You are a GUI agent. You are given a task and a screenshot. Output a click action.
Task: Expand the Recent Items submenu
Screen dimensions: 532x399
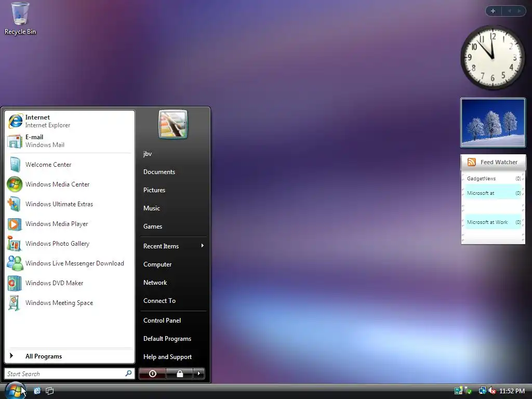click(173, 246)
